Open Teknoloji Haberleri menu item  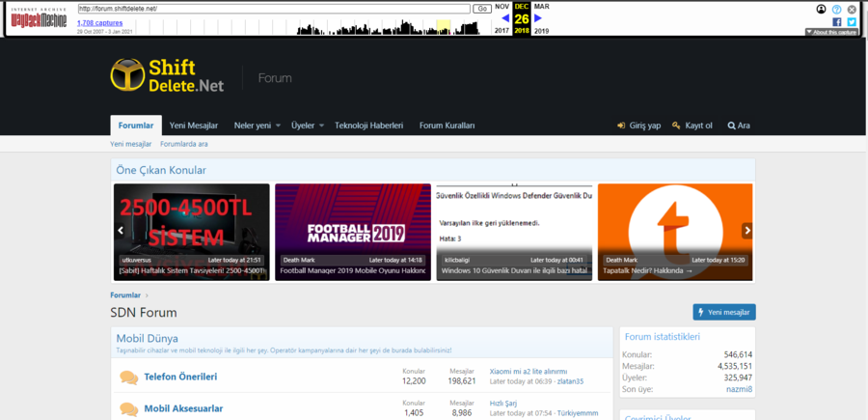coord(368,126)
